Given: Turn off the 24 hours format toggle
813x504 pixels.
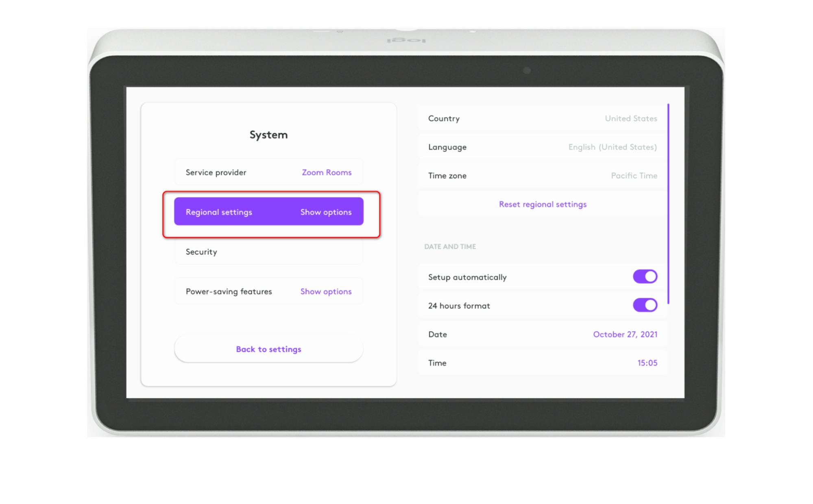Looking at the screenshot, I should pyautogui.click(x=645, y=305).
